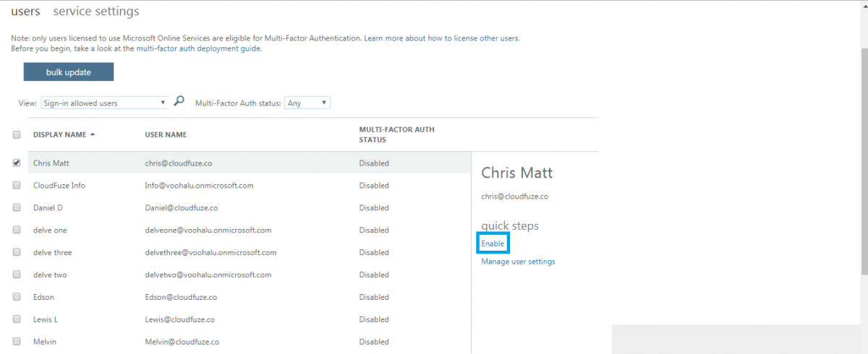The image size is (868, 354).
Task: Click Enable under quick steps
Action: click(493, 244)
